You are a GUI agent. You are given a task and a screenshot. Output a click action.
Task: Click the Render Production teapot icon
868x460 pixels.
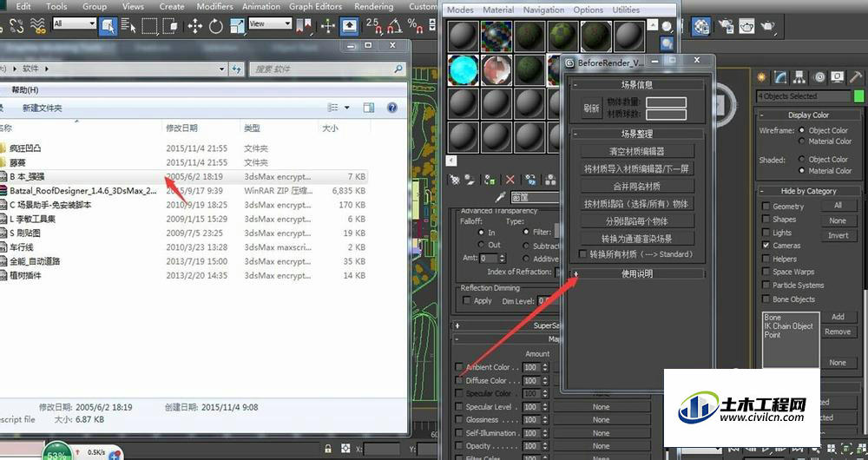767,26
